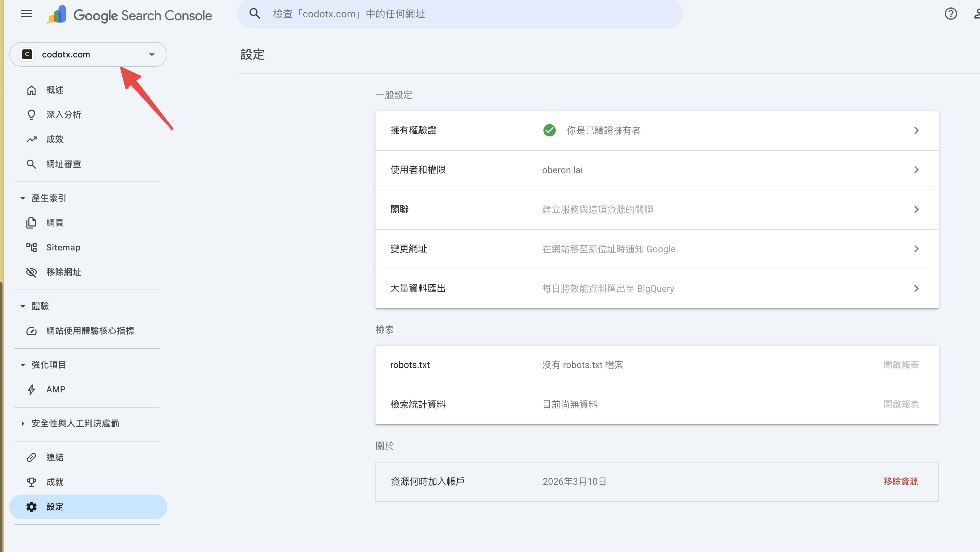Collapse the 產生索引 section

(23, 198)
